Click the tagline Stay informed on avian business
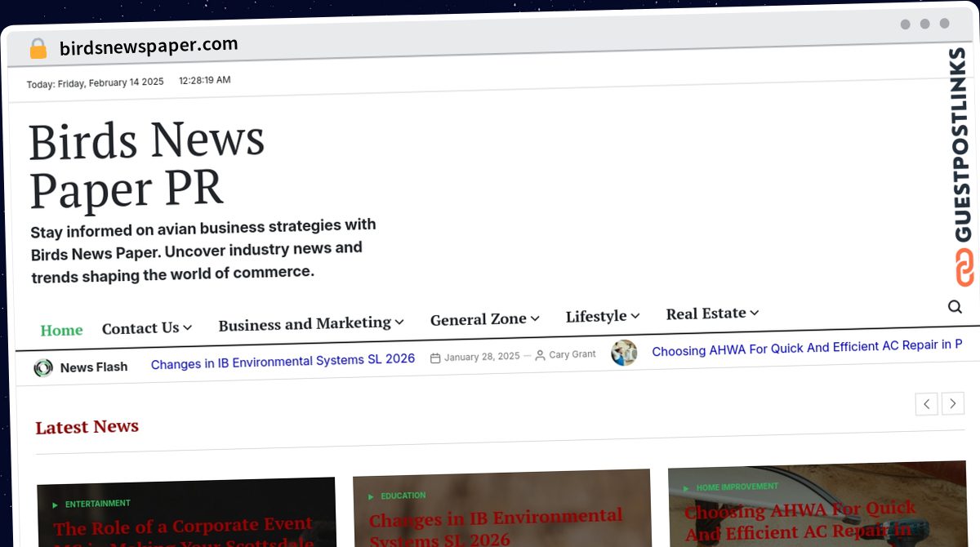Screen dimensions: 980x547 tap(203, 251)
